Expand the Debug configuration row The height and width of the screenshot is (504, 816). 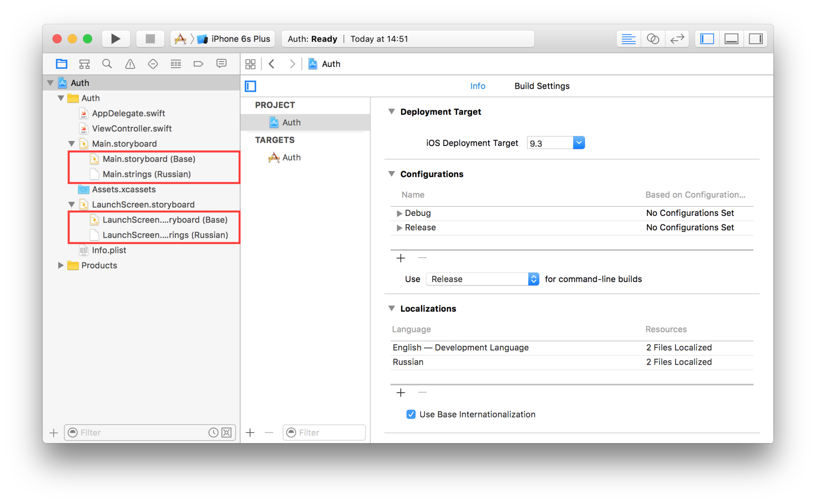tap(399, 213)
